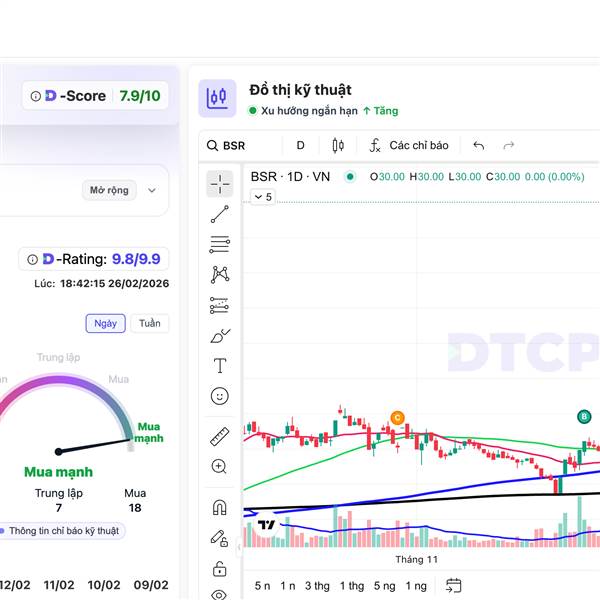Select the 1 thg time range
The height and width of the screenshot is (600, 600).
pos(352,586)
